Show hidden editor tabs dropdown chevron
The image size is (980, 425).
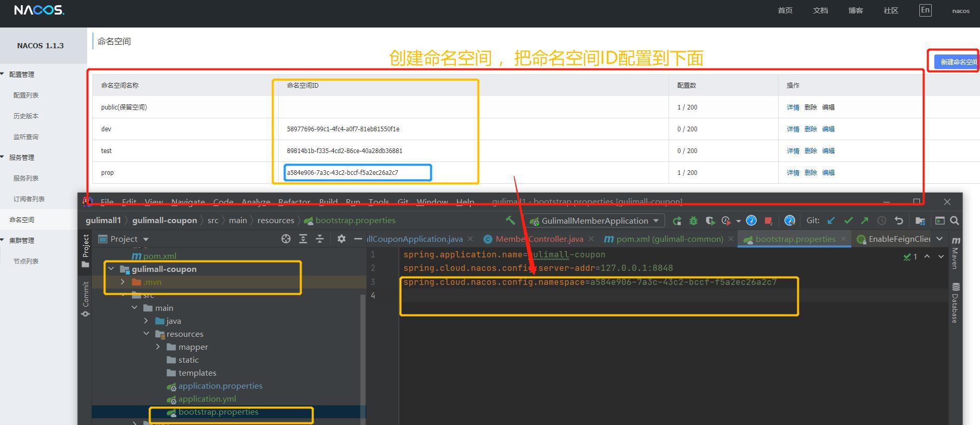pyautogui.click(x=940, y=239)
